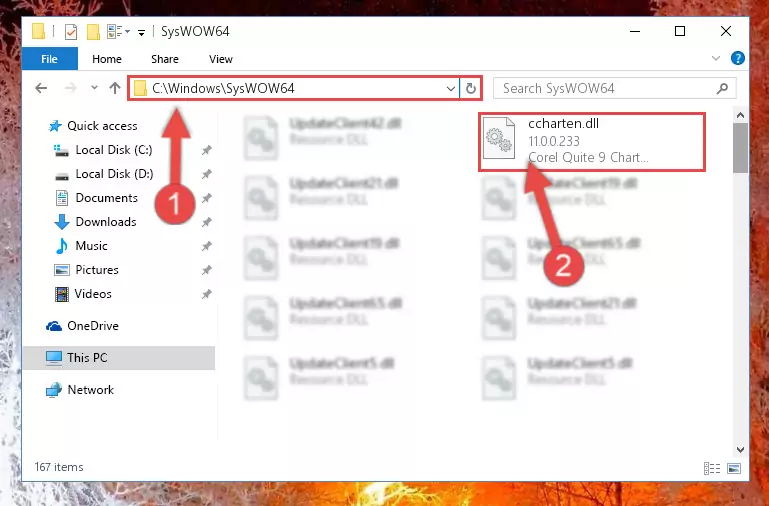Click the Search SysWOW64 field

click(615, 88)
